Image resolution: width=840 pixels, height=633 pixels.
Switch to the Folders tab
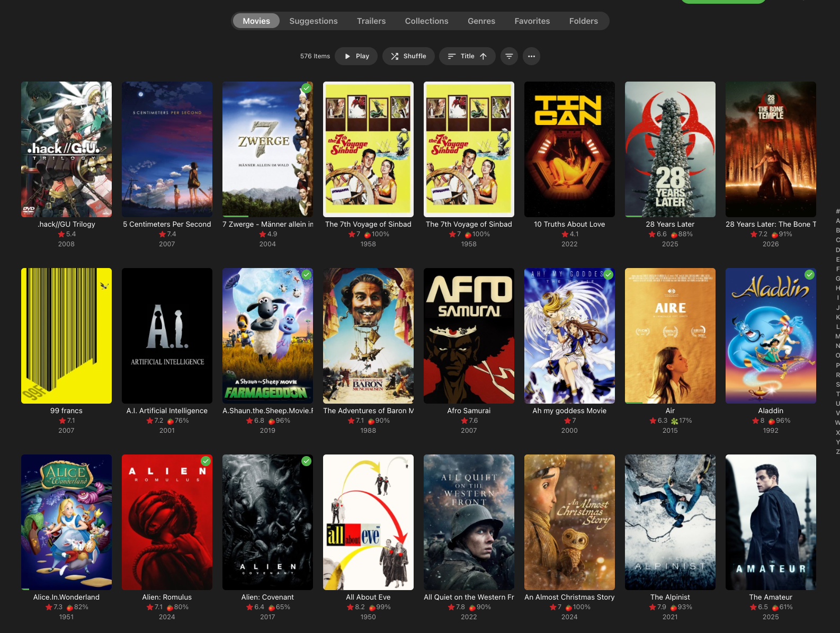pos(584,21)
